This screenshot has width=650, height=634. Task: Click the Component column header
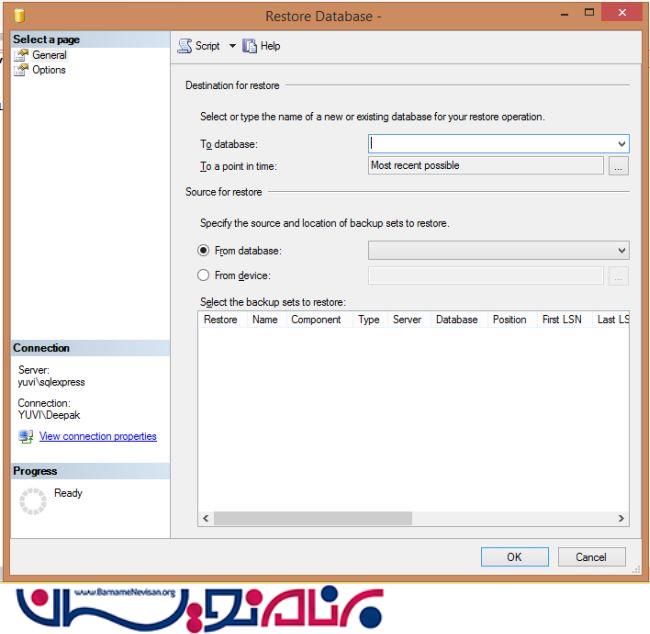pyautogui.click(x=316, y=320)
